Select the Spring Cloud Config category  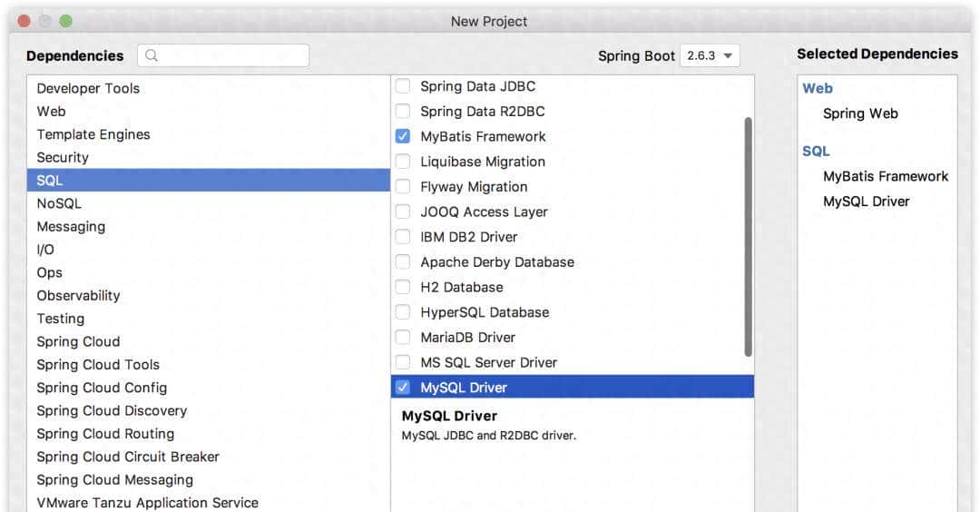point(102,388)
